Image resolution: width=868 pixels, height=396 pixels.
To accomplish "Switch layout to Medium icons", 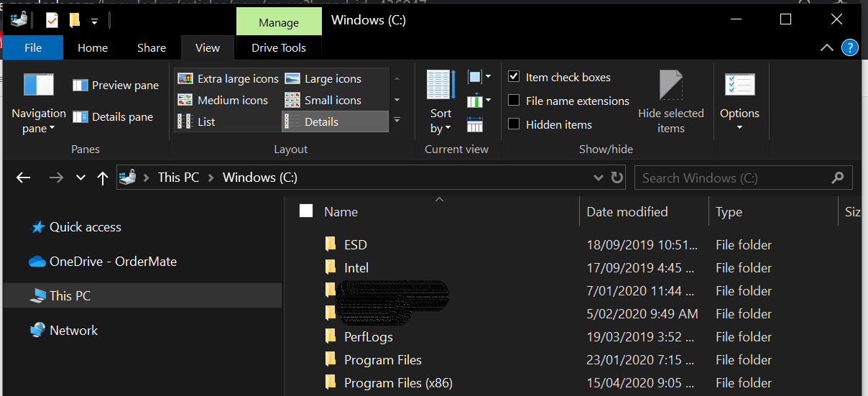I will pyautogui.click(x=223, y=101).
